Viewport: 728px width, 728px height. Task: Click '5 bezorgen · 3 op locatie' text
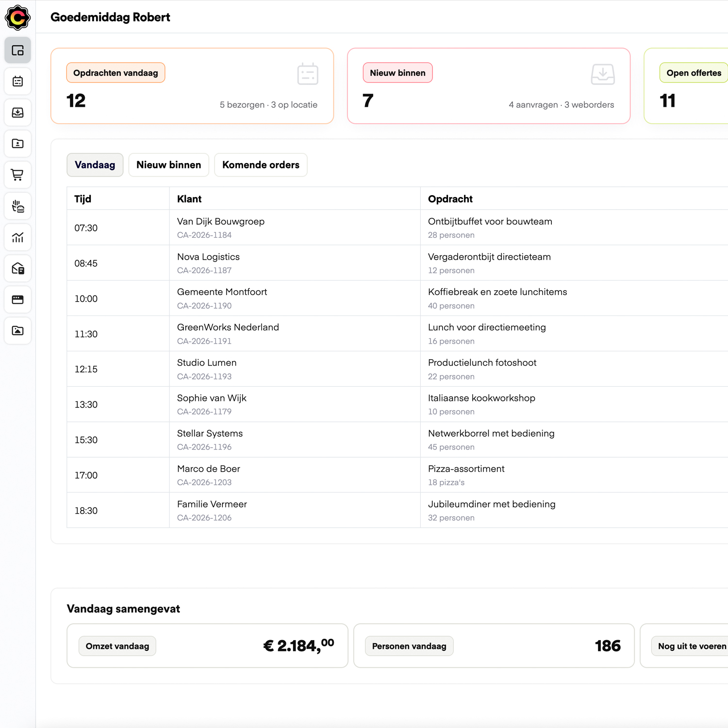click(268, 105)
